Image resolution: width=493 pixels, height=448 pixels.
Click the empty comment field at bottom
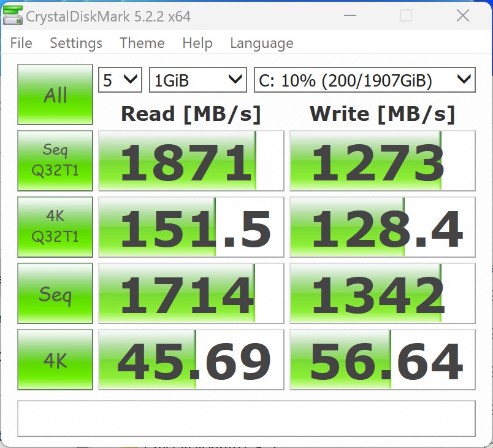pyautogui.click(x=246, y=419)
